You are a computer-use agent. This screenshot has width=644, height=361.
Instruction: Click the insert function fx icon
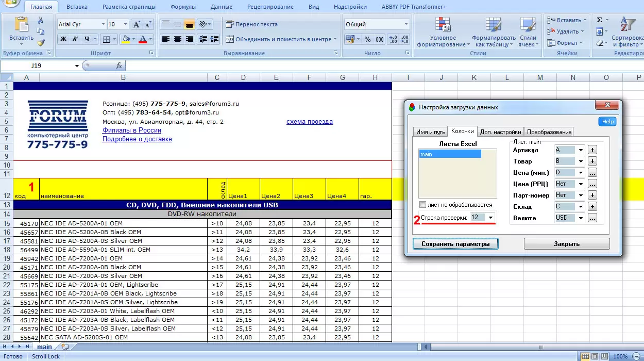tap(119, 65)
